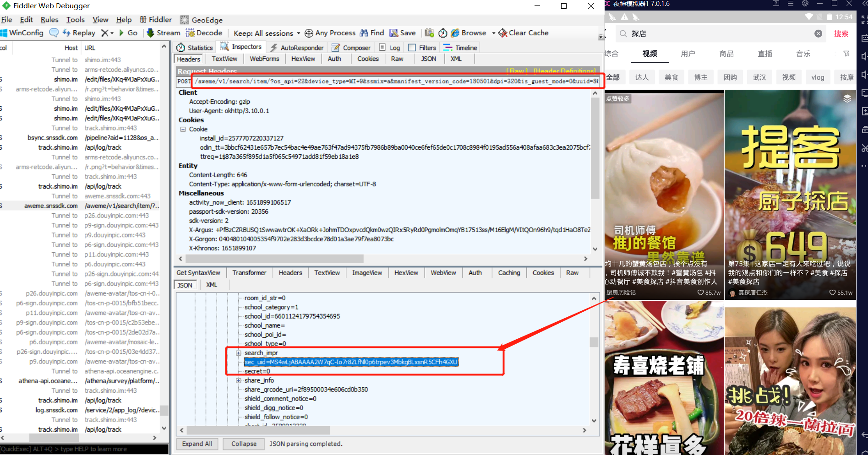Viewport: 868px width, 455px height.
Task: Click the JSON tree horizontal scrollbar thumb
Action: (258, 430)
